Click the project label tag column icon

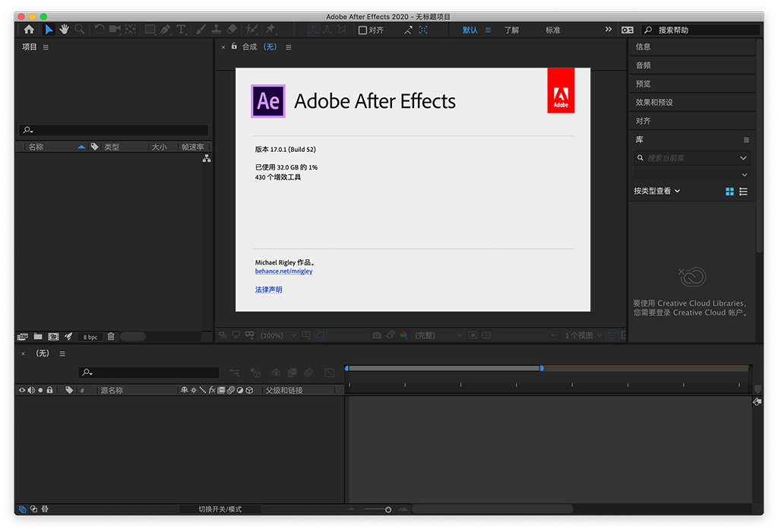94,147
